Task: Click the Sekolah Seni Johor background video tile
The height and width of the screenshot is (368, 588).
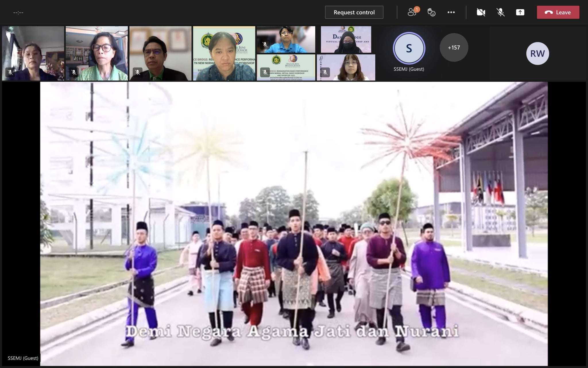Action: point(224,53)
